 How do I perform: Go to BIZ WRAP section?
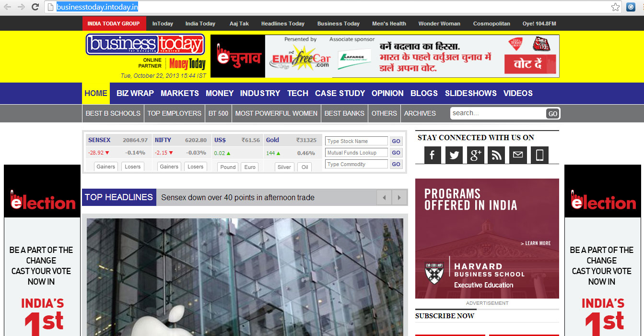pos(135,93)
